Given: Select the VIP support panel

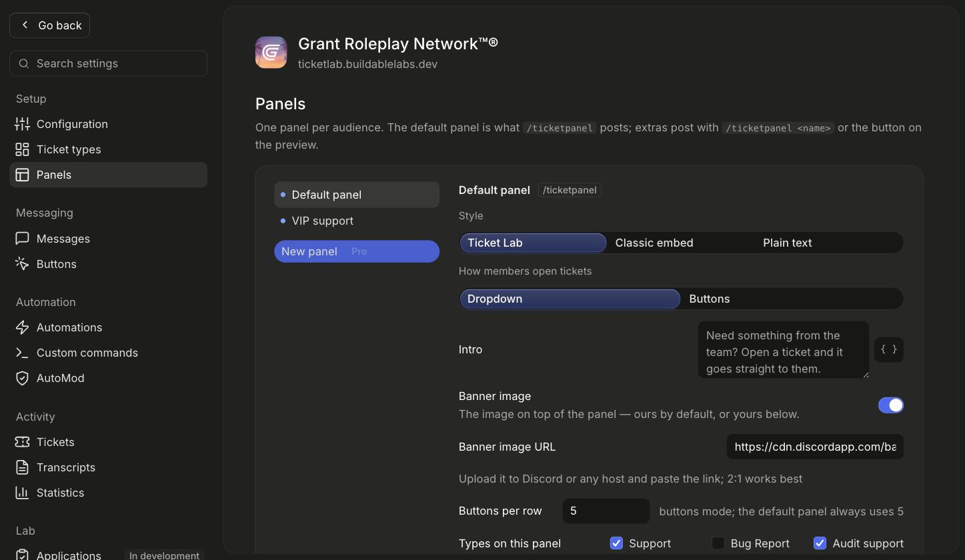Looking at the screenshot, I should pyautogui.click(x=357, y=221).
